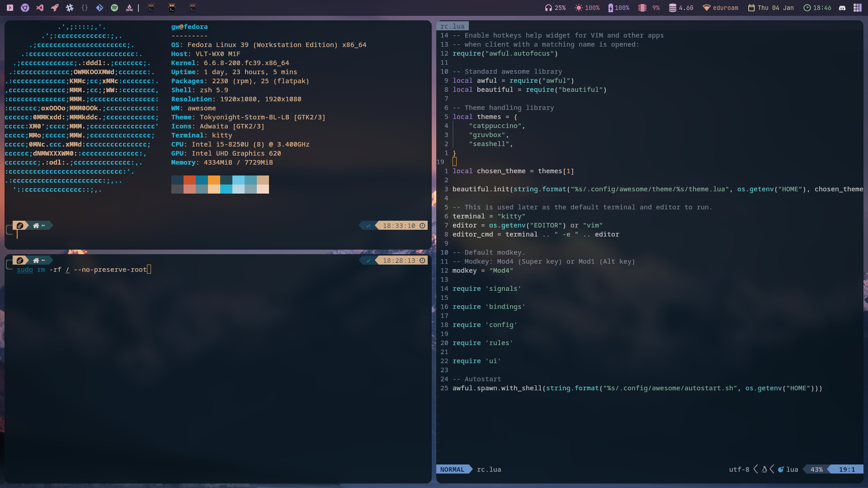Click the lua filetype icon in statusline
The width and height of the screenshot is (868, 488).
(x=780, y=469)
